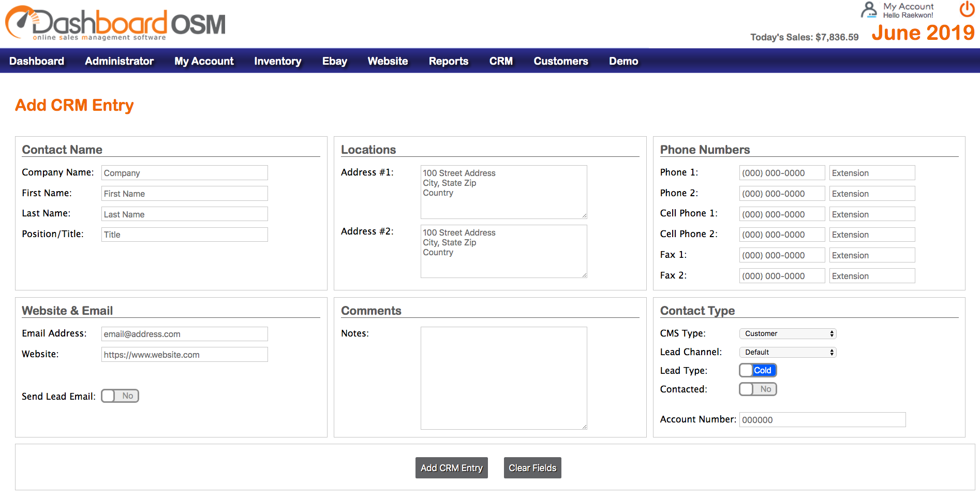The width and height of the screenshot is (980, 496).
Task: Click the Company Name input field
Action: 184,172
